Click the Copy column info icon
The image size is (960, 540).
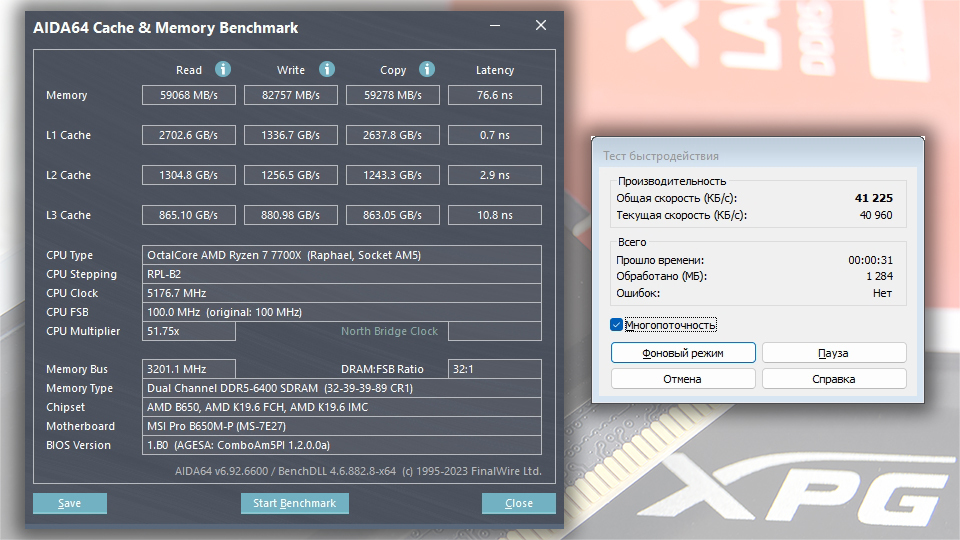427,69
